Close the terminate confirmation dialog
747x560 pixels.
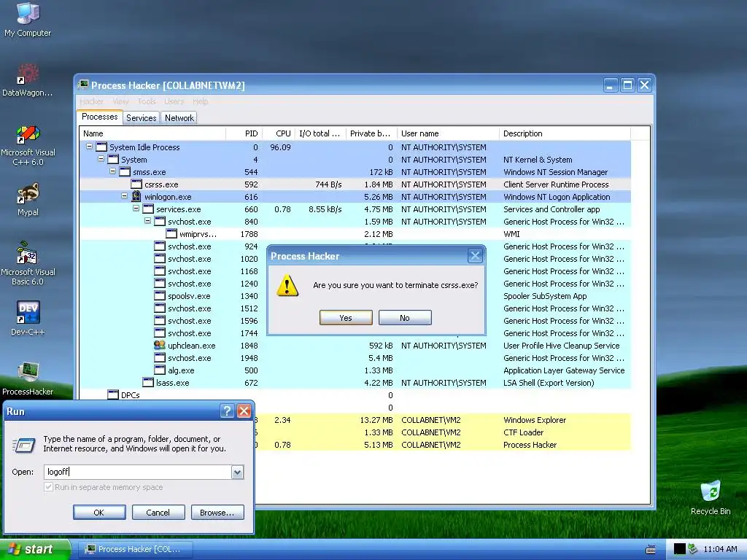coord(475,256)
